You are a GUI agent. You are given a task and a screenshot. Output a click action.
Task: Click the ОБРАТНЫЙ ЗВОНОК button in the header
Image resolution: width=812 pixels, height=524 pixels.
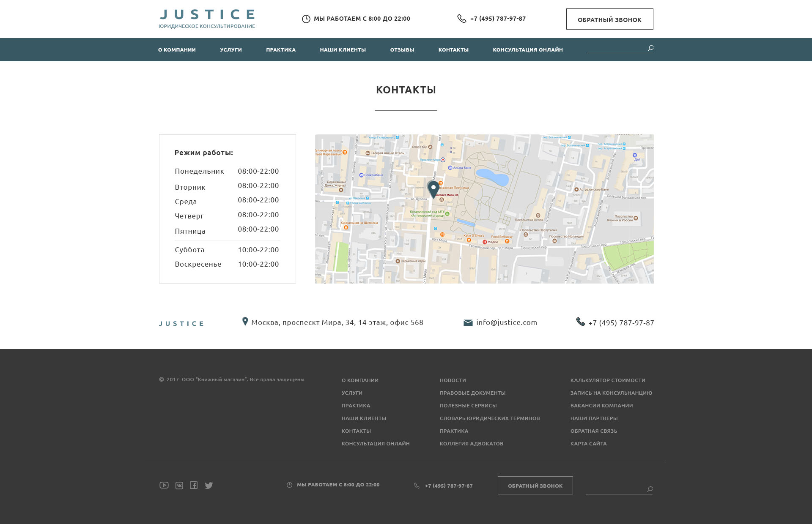(609, 19)
